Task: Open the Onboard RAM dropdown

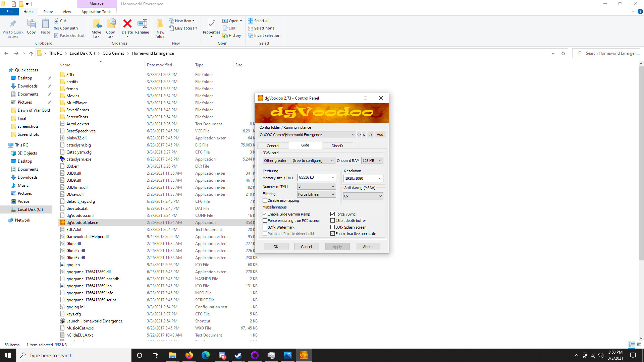Action: tap(372, 161)
